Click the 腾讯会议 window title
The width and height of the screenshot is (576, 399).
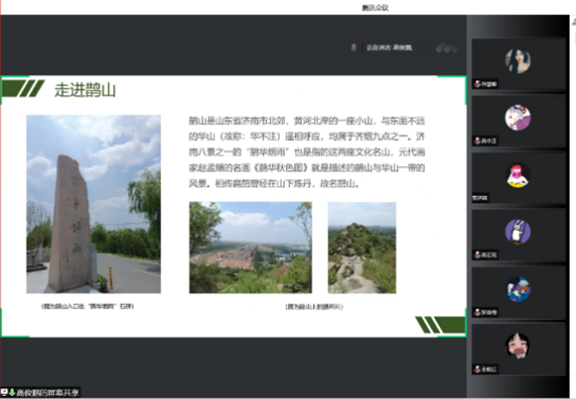pos(375,8)
